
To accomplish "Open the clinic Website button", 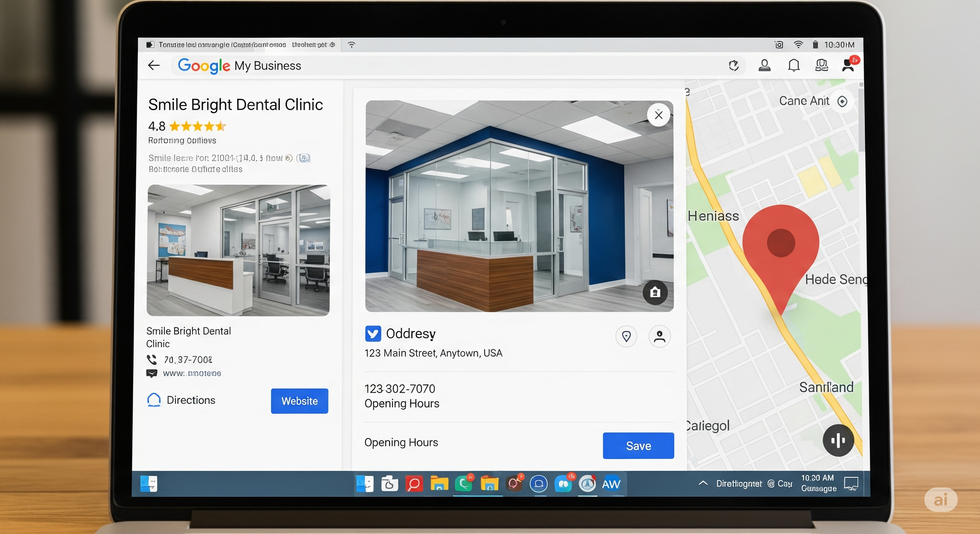I will click(300, 401).
